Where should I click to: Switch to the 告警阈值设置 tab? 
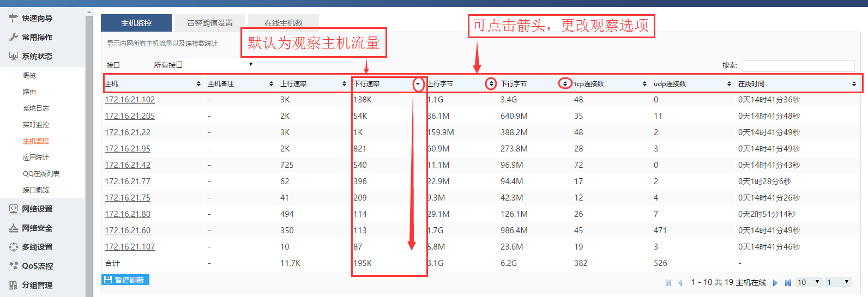click(209, 23)
